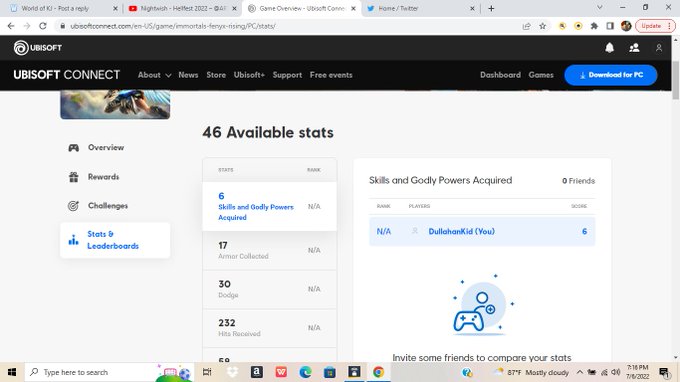Image resolution: width=680 pixels, height=382 pixels.
Task: Click the Windows taskbar search box
Action: pos(91,372)
